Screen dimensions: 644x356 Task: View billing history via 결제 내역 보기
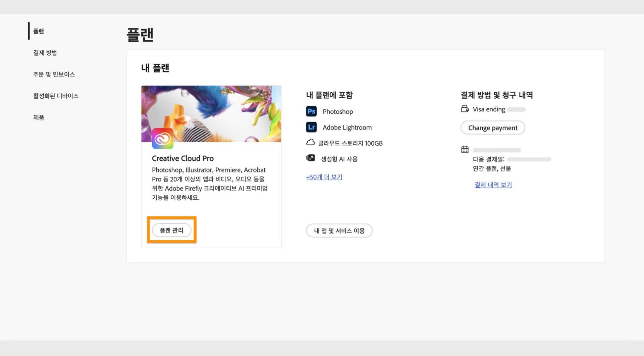coord(493,185)
